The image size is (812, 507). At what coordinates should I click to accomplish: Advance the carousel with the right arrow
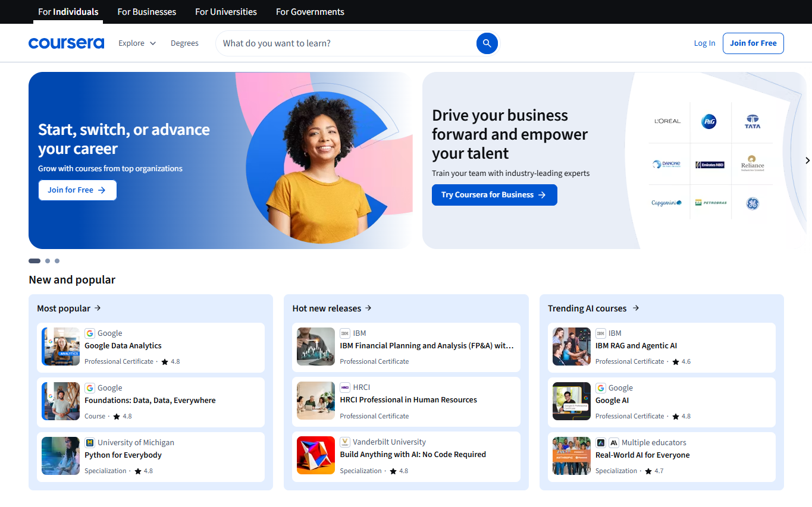pos(807,160)
